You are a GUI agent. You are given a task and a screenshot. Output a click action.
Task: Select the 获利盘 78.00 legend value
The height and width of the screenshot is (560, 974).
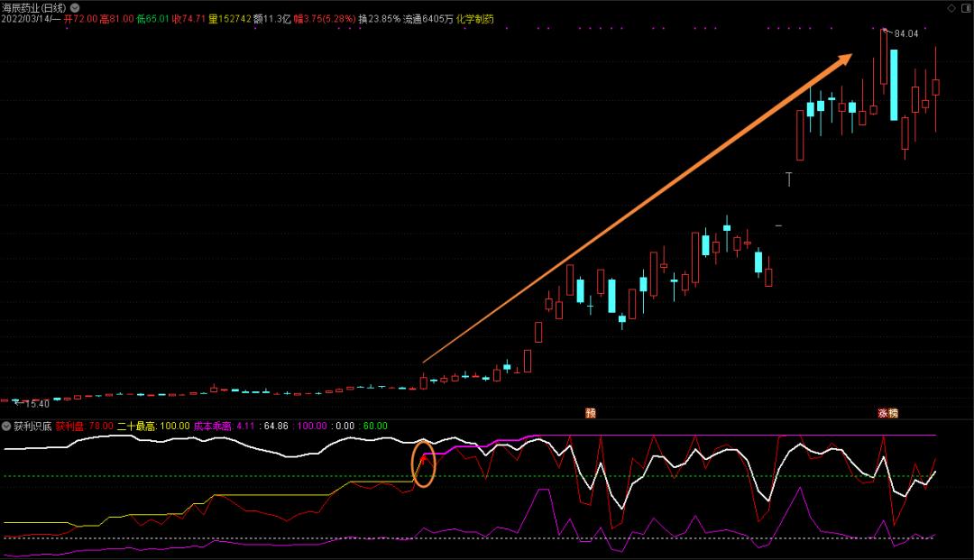pos(85,425)
